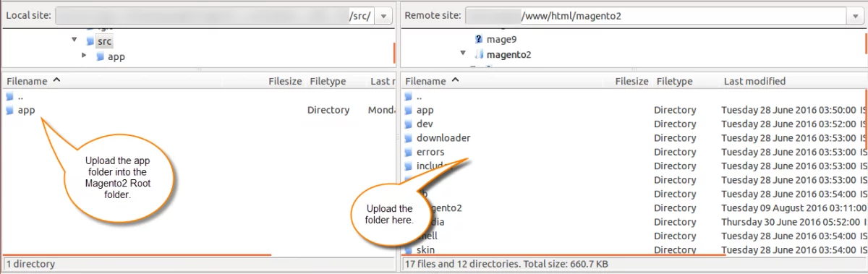Click the remote file list horizontal scrollbar

(x=564, y=254)
